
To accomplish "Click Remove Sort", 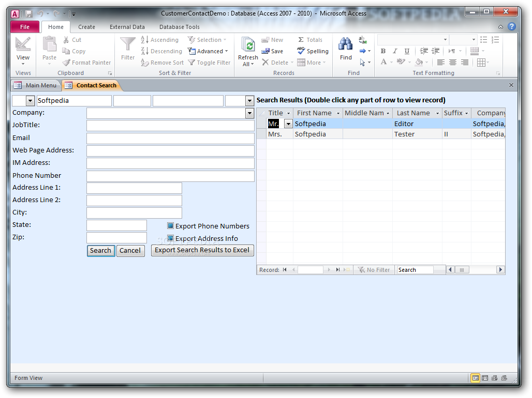I will pyautogui.click(x=162, y=63).
